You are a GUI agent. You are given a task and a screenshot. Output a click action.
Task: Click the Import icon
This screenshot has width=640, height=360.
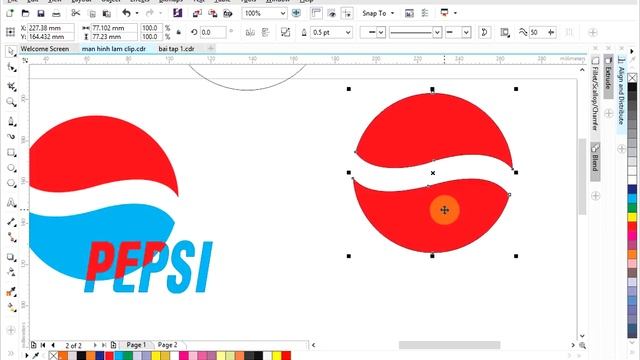tap(197, 13)
